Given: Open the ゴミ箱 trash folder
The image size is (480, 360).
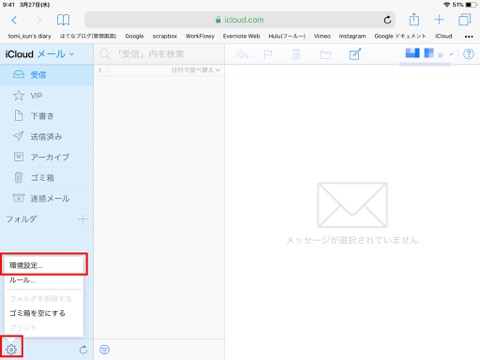Looking at the screenshot, I should point(47,178).
